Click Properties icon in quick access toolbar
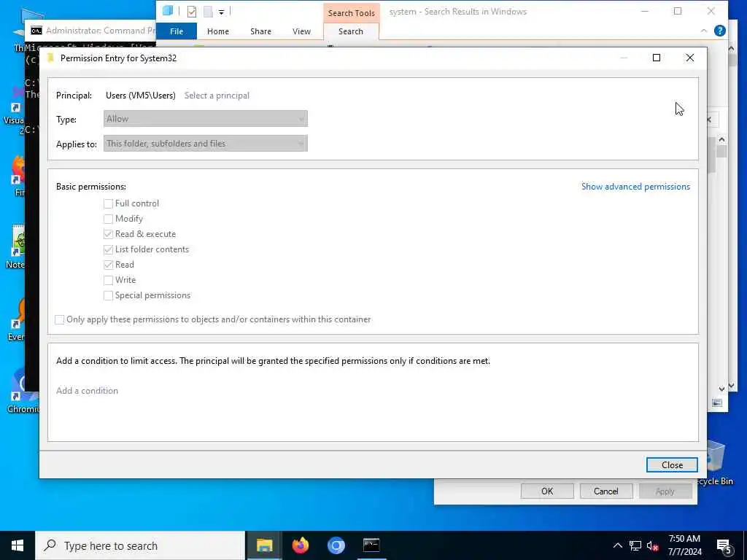The height and width of the screenshot is (560, 747). pyautogui.click(x=192, y=12)
